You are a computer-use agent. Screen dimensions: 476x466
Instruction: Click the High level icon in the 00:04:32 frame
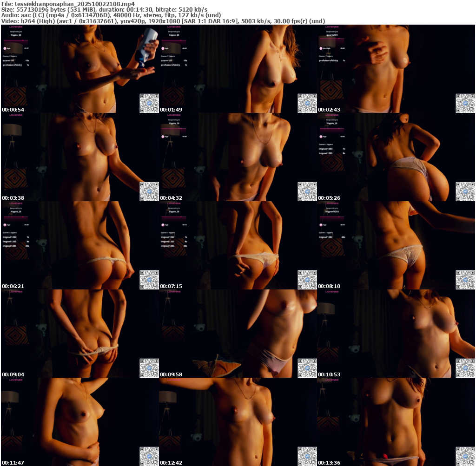pyautogui.click(x=163, y=137)
